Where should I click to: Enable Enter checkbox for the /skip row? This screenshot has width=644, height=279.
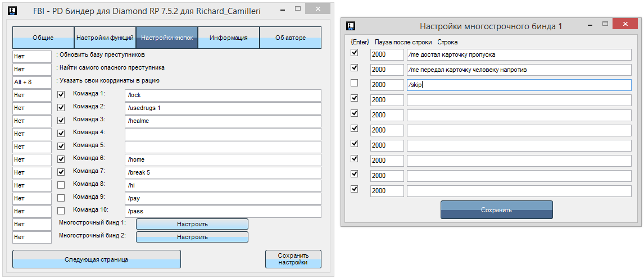click(354, 83)
